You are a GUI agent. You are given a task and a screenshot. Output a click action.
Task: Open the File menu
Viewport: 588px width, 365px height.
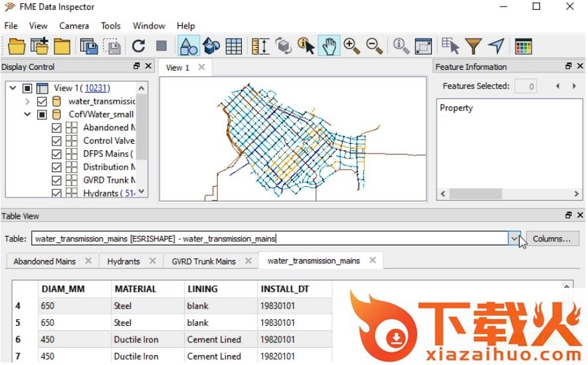coord(11,25)
